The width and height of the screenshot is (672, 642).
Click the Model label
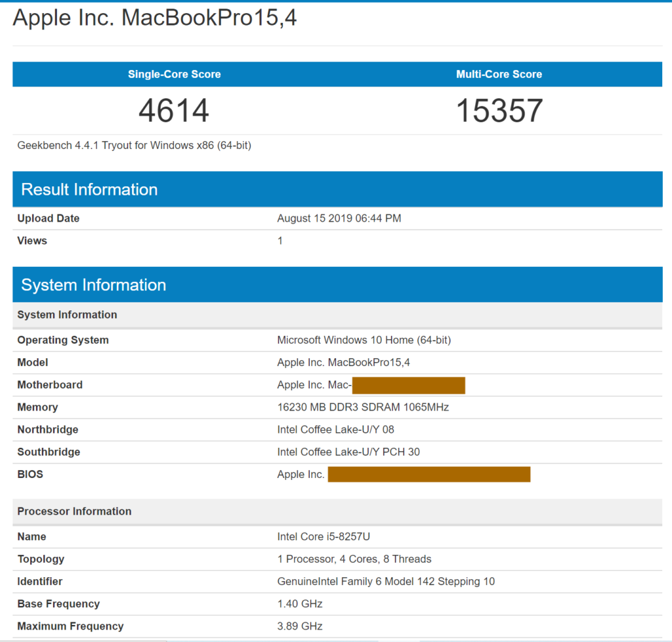pos(33,363)
